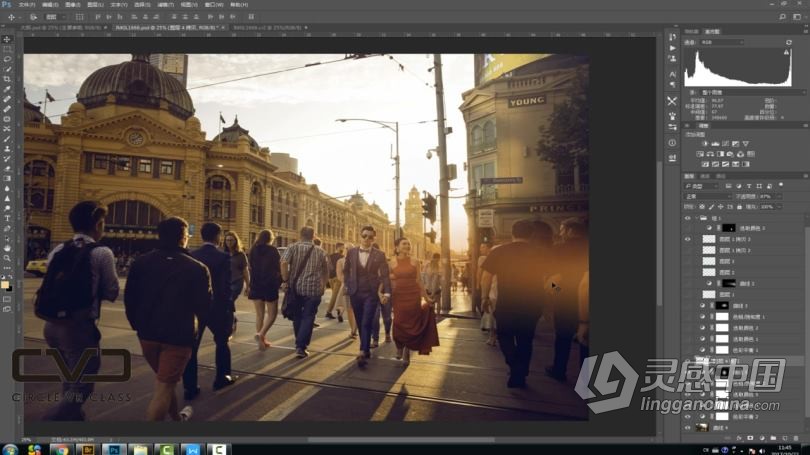Select the Hand tool

(7, 248)
